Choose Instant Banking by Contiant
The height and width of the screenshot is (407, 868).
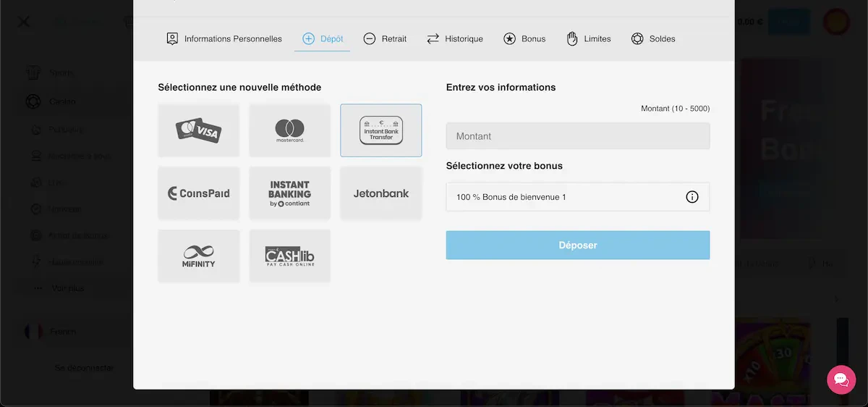pyautogui.click(x=289, y=193)
